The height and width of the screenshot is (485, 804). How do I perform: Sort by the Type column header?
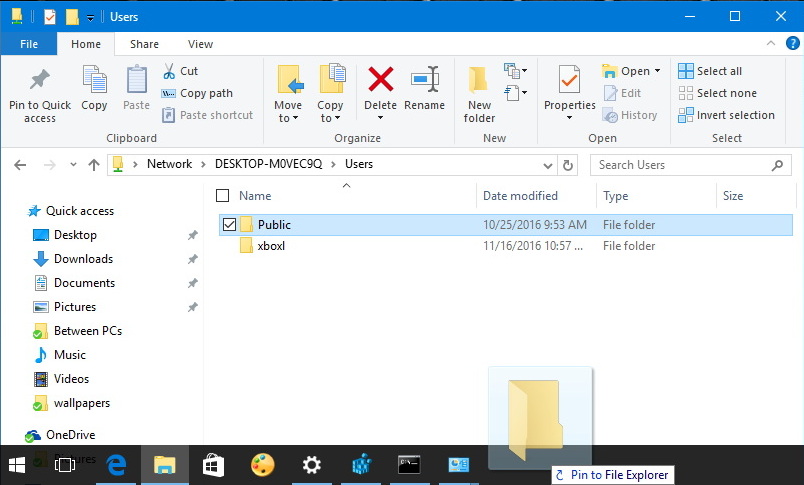(x=615, y=196)
